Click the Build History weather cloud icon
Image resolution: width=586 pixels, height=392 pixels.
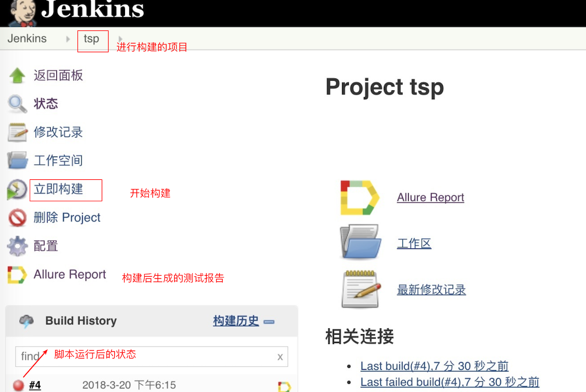coord(26,321)
